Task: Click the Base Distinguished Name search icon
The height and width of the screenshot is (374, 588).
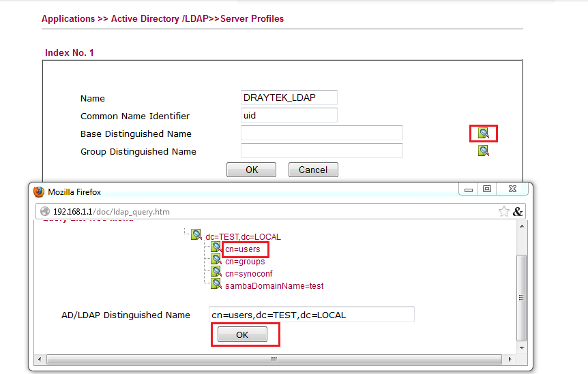Action: (x=483, y=133)
